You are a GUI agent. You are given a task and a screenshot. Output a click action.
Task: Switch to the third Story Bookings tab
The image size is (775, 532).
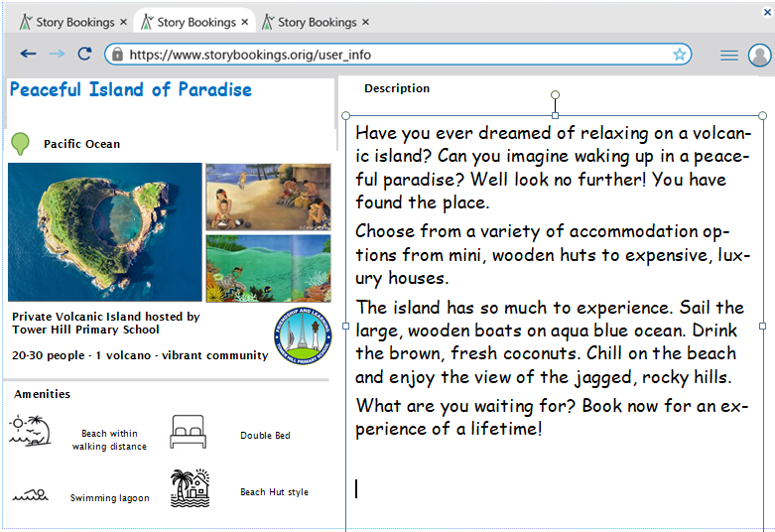316,22
